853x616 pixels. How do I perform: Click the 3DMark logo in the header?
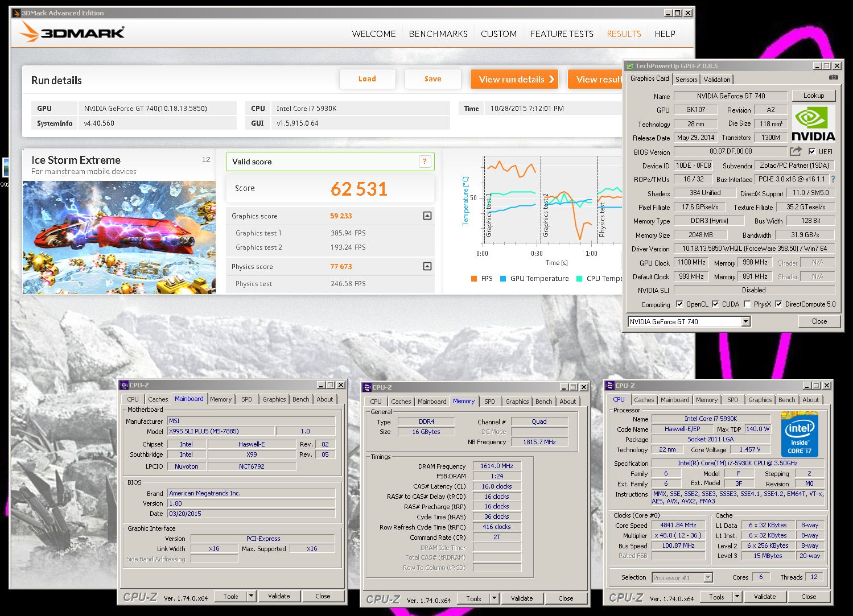click(72, 32)
